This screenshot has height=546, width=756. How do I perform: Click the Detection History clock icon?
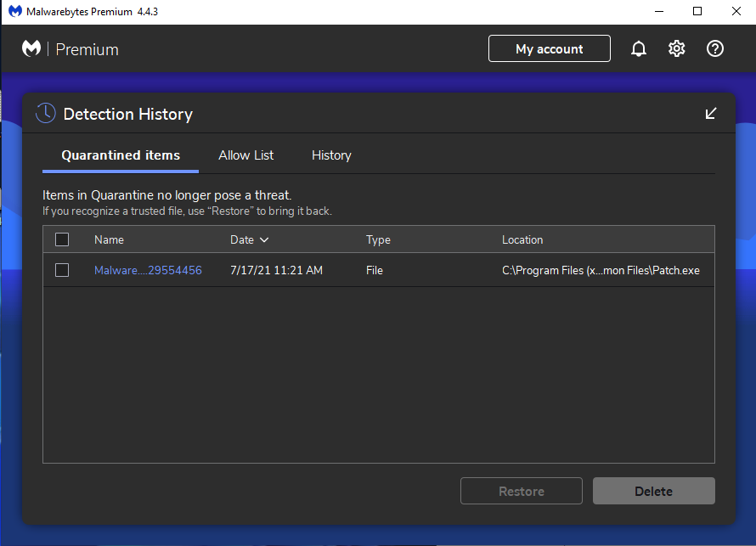click(x=46, y=113)
